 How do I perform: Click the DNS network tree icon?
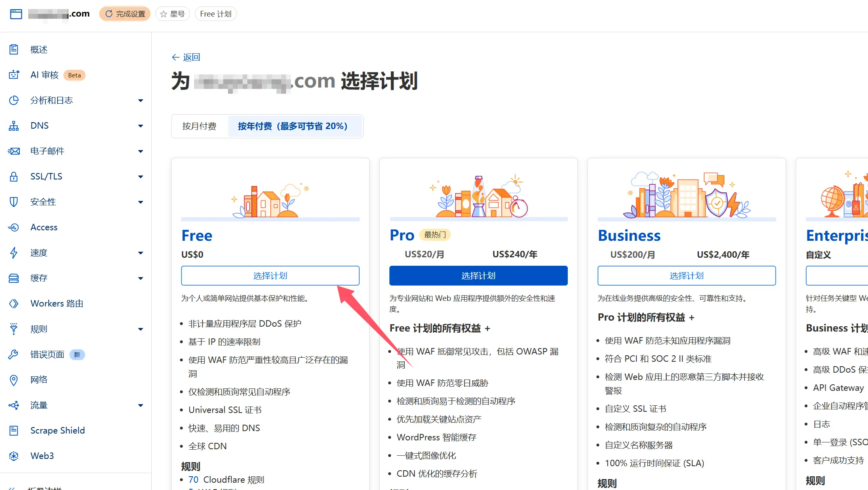[14, 126]
